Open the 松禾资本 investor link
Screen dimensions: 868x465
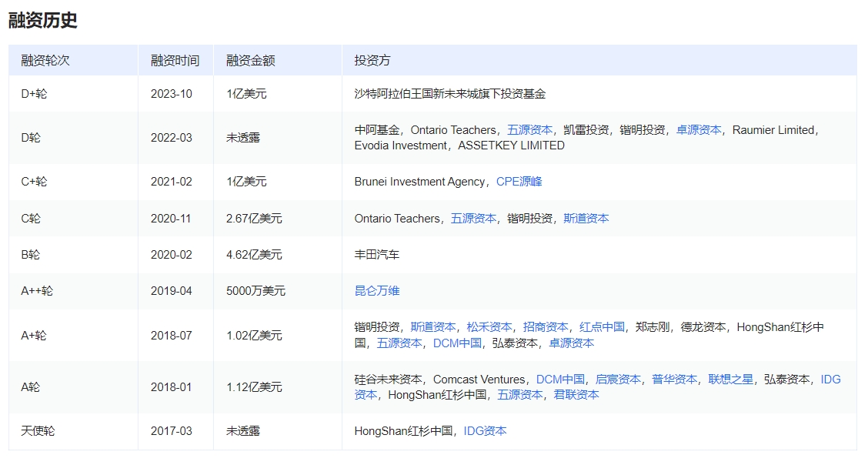coord(489,327)
